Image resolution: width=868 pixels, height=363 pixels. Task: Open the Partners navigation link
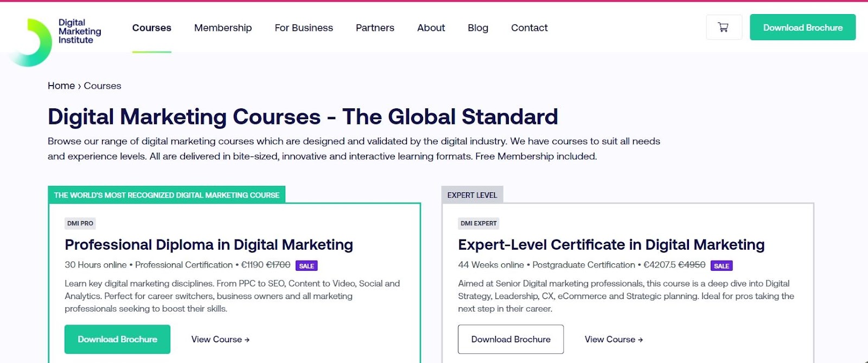click(x=375, y=28)
